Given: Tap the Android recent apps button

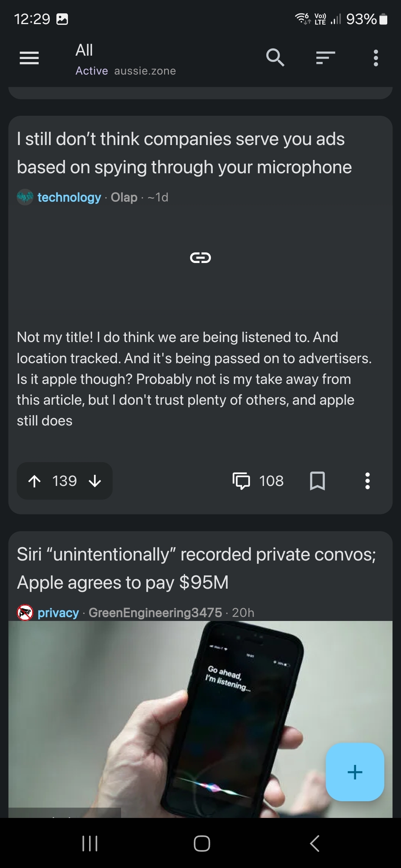Looking at the screenshot, I should pyautogui.click(x=89, y=843).
